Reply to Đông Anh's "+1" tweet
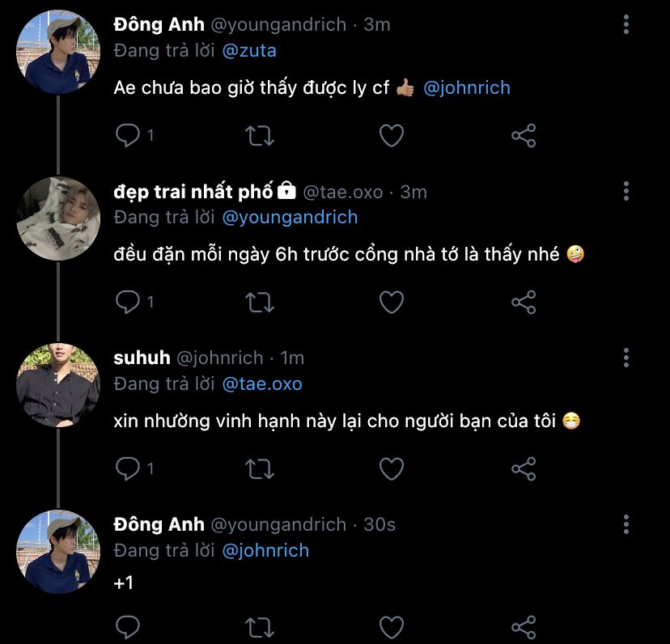 tap(128, 626)
